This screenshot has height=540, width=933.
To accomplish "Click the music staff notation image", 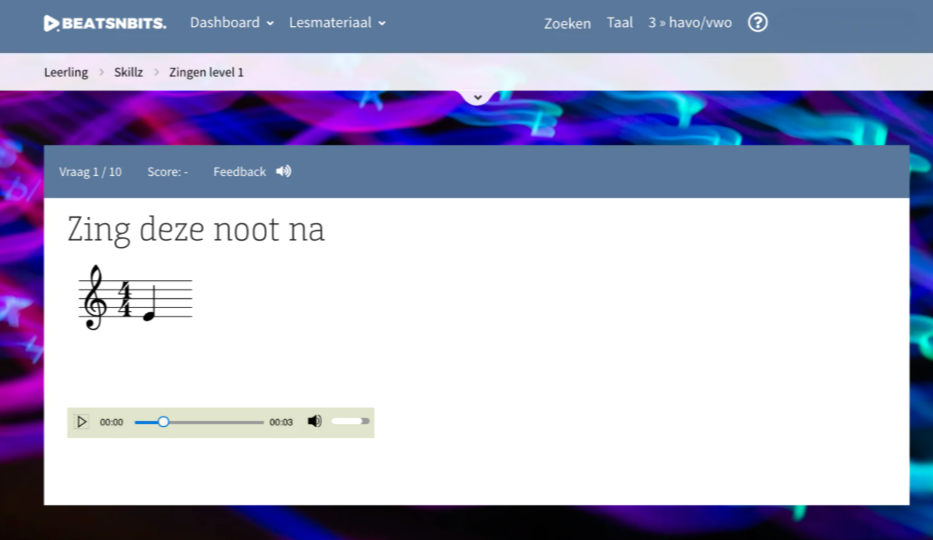I will click(135, 298).
